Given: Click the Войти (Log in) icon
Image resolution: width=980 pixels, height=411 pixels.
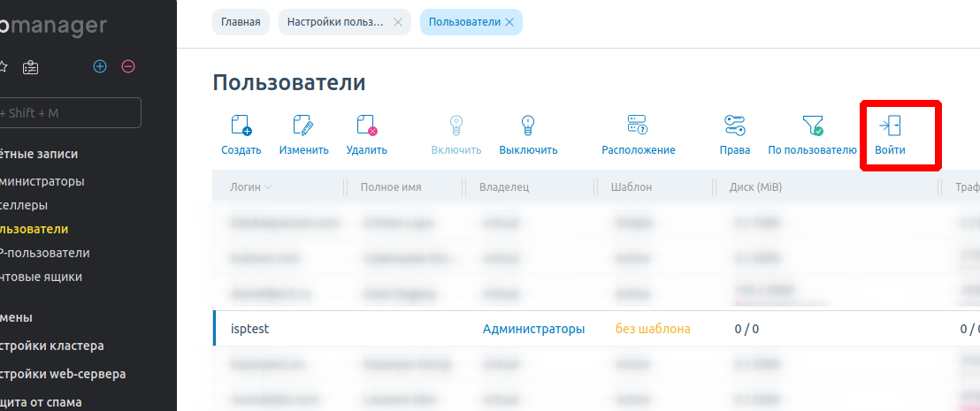Looking at the screenshot, I should (890, 126).
